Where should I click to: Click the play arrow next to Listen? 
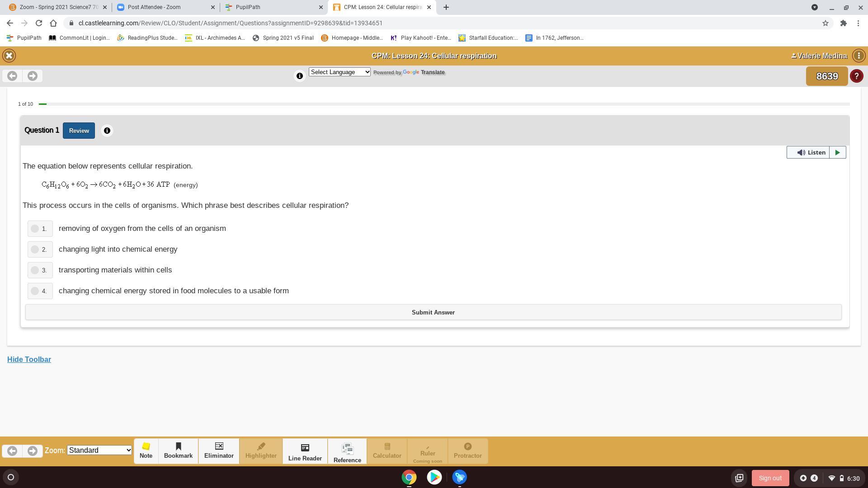[x=837, y=153]
